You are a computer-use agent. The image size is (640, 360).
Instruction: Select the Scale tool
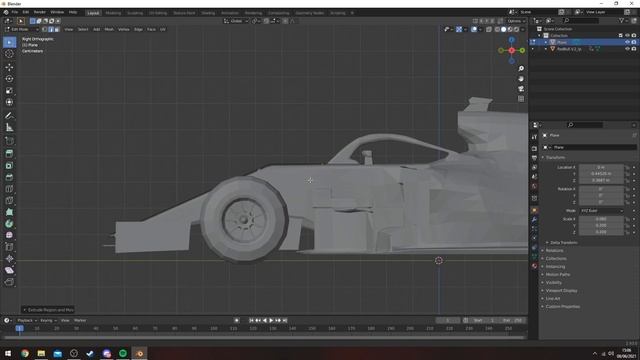pyautogui.click(x=9, y=90)
